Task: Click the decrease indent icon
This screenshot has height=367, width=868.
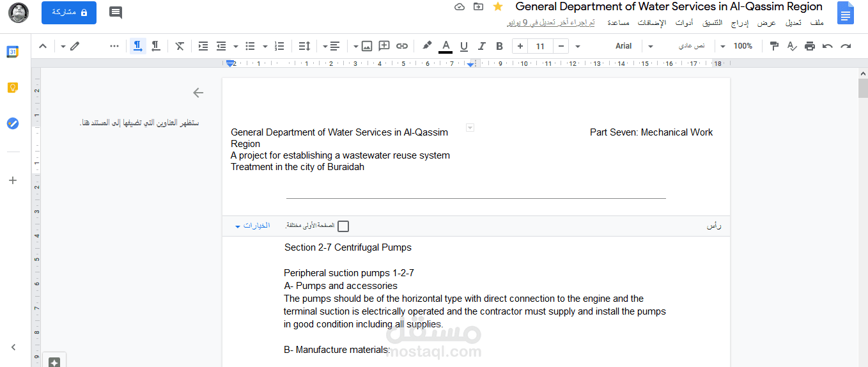Action: click(x=221, y=46)
